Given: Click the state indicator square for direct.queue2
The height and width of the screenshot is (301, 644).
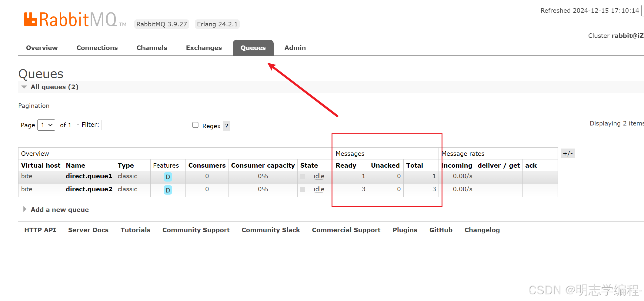Looking at the screenshot, I should (x=303, y=189).
